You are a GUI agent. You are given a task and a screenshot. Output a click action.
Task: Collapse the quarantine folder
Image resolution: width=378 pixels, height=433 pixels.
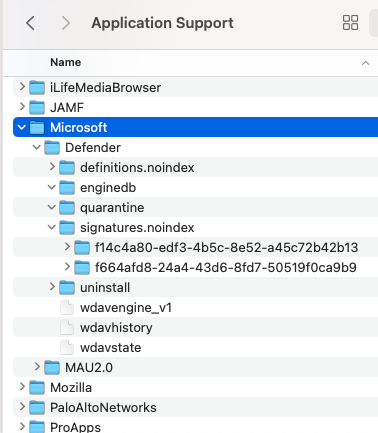52,207
